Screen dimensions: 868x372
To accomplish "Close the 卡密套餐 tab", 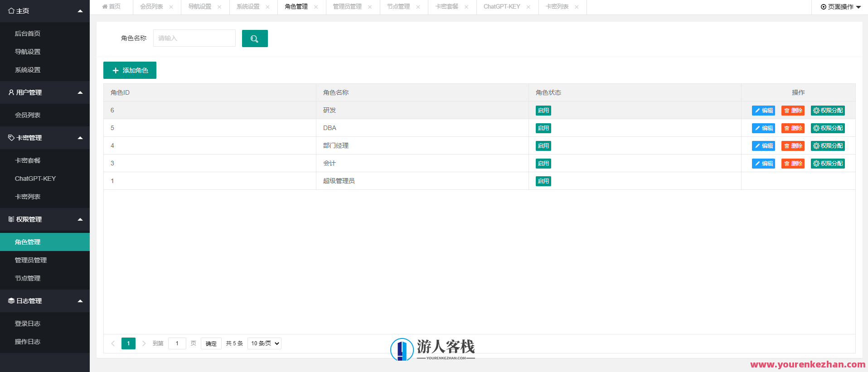I will pos(466,7).
